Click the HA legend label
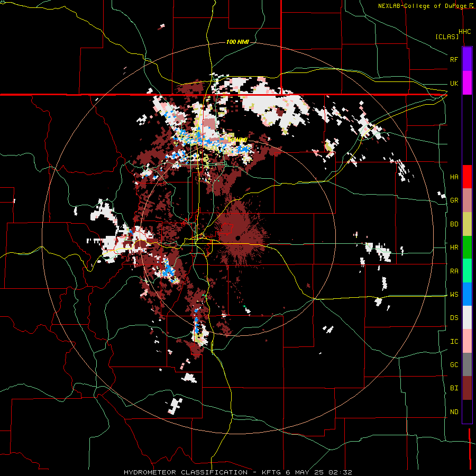This screenshot has width=476, height=476. (454, 177)
